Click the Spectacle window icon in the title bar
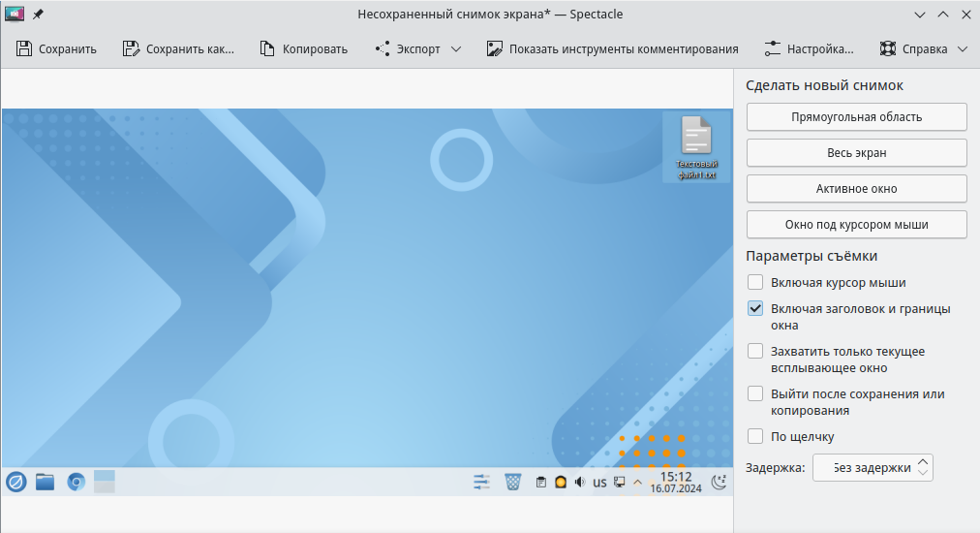Image resolution: width=980 pixels, height=533 pixels. coord(15,16)
